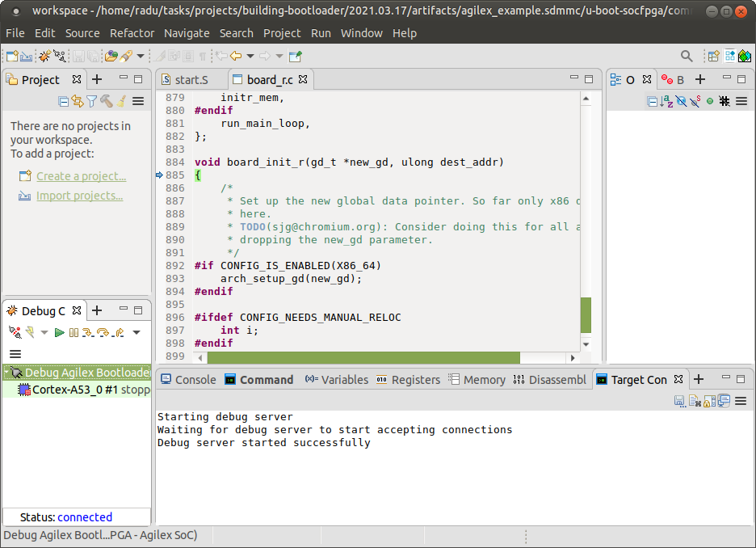The image size is (756, 548).
Task: Click the Step Over icon in Debug Control
Action: click(x=103, y=332)
